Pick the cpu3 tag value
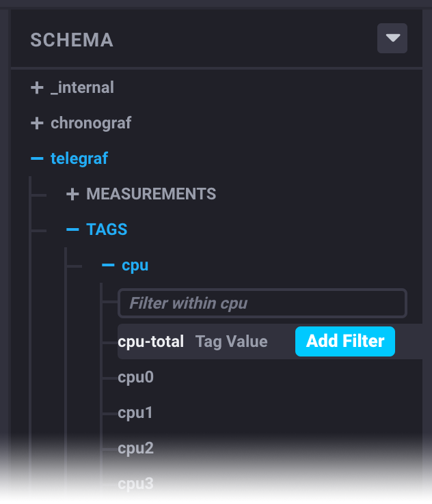The image size is (432, 504). (x=135, y=484)
